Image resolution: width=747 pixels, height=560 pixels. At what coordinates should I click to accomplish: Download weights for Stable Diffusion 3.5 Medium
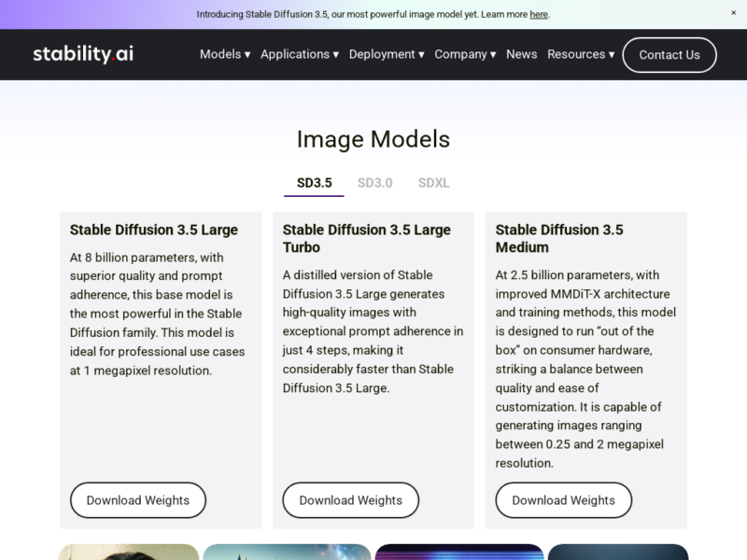click(x=564, y=500)
